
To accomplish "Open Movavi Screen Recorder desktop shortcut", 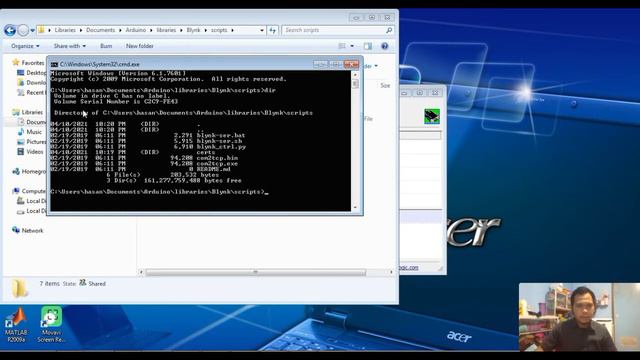I will [x=51, y=325].
